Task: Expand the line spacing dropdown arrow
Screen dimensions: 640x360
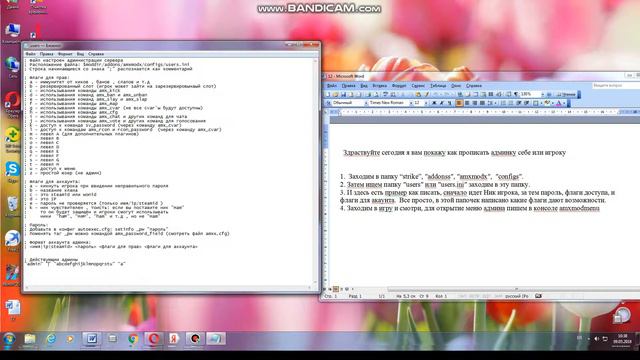Action: pos(496,103)
